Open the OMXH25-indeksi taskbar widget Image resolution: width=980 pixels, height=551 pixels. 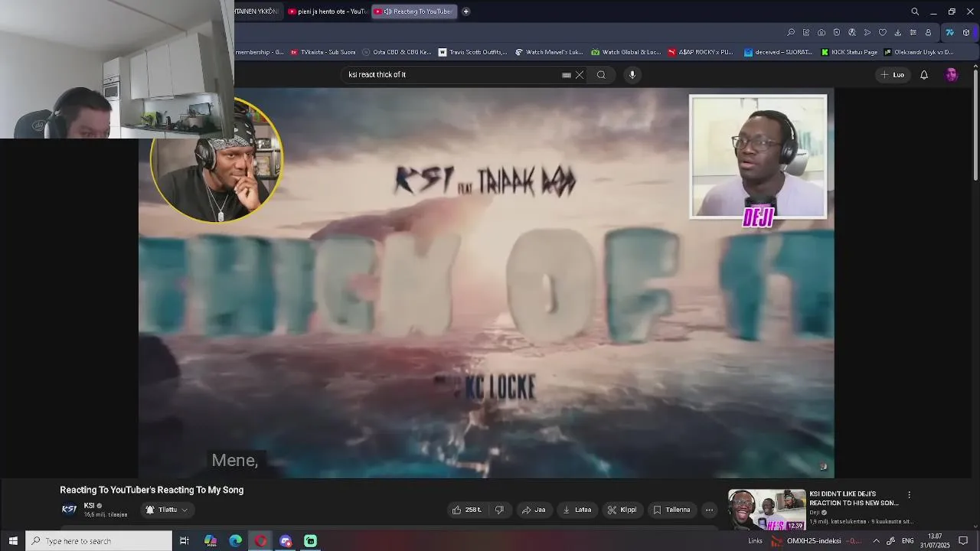tap(815, 541)
